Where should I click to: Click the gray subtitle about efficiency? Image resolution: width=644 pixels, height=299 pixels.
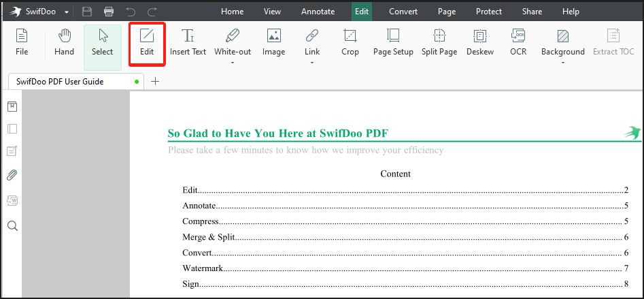click(x=305, y=150)
